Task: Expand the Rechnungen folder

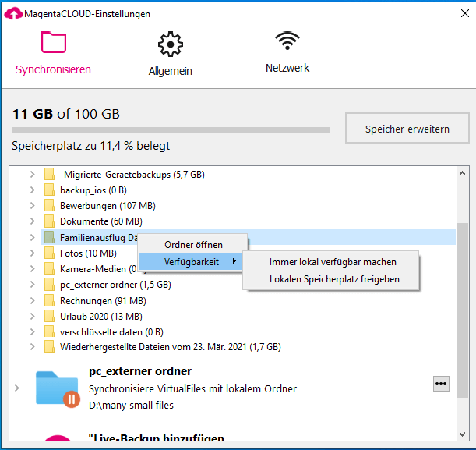Action: click(33, 300)
